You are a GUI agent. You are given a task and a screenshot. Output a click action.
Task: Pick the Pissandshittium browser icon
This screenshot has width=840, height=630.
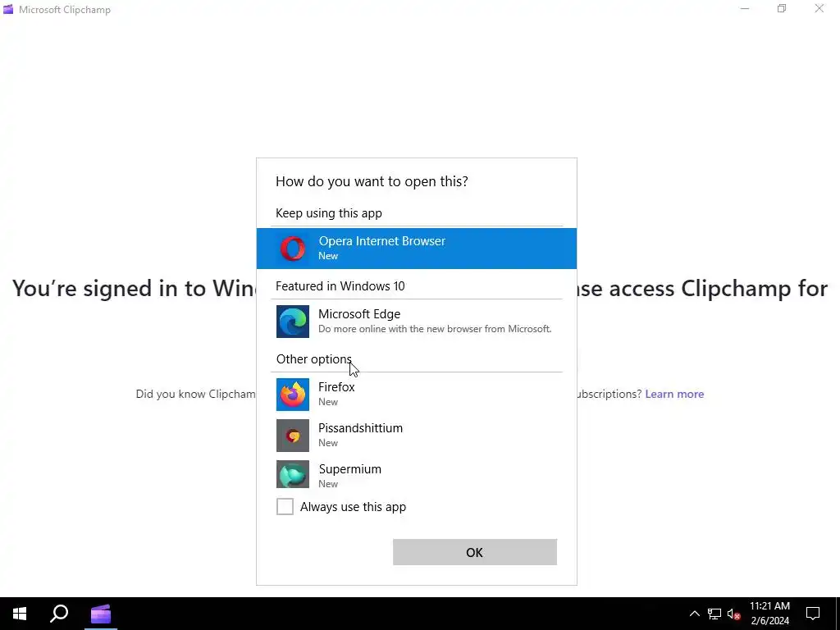click(x=293, y=436)
